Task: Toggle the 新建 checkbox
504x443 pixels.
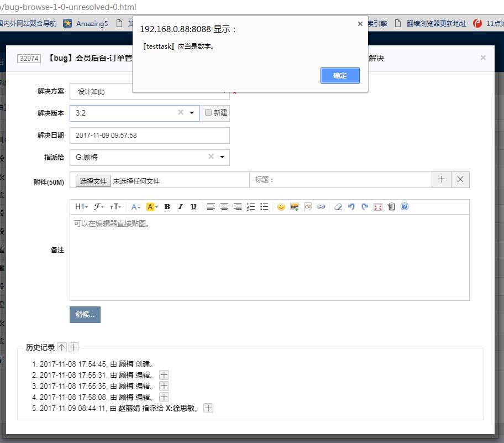Action: click(208, 112)
